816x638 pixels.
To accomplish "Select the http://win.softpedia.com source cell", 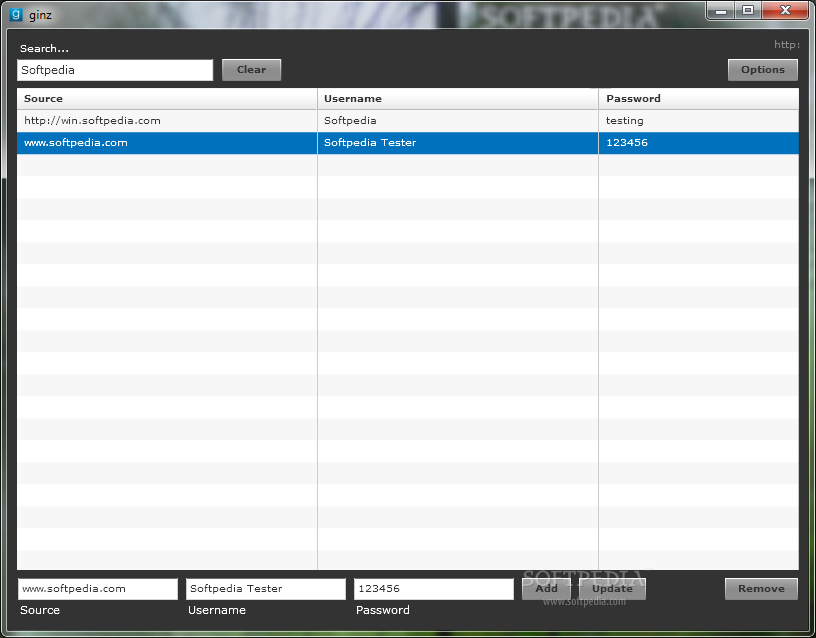I will (167, 121).
